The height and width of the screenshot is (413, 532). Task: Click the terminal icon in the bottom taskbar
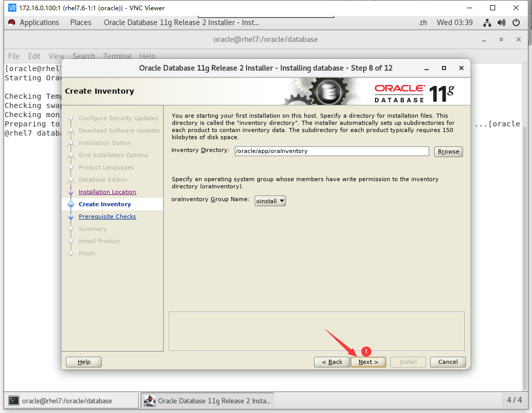[14, 401]
